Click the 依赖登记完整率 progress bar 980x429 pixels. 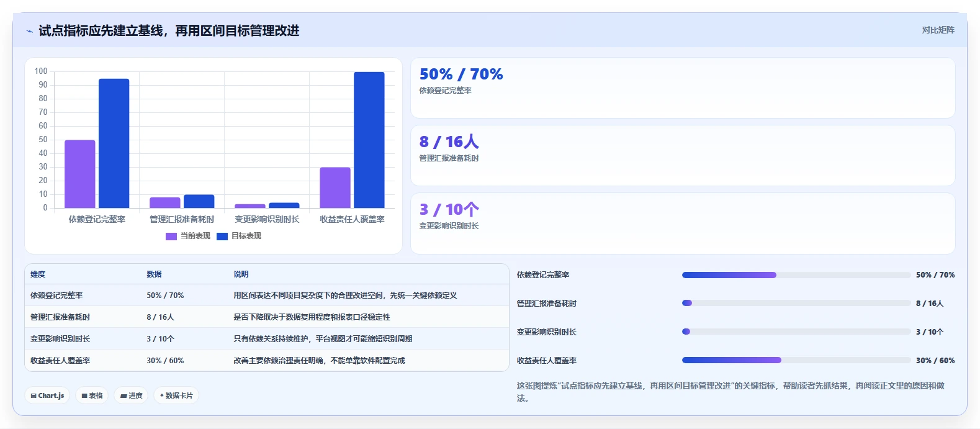pyautogui.click(x=796, y=275)
